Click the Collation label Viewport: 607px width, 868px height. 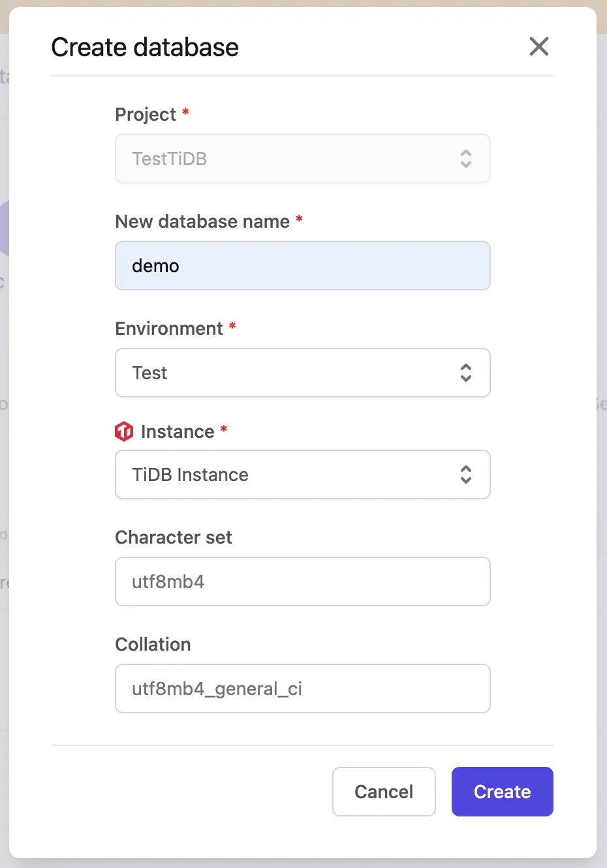coord(153,644)
